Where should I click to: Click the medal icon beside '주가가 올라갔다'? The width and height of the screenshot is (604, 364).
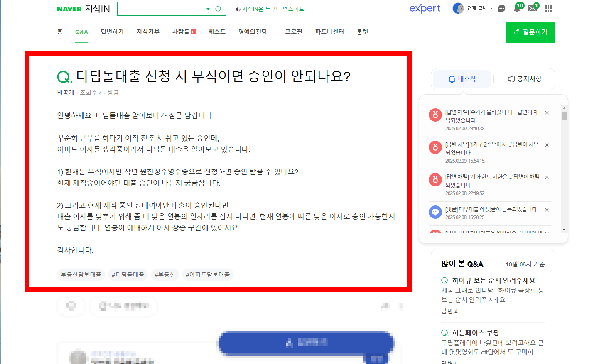435,115
